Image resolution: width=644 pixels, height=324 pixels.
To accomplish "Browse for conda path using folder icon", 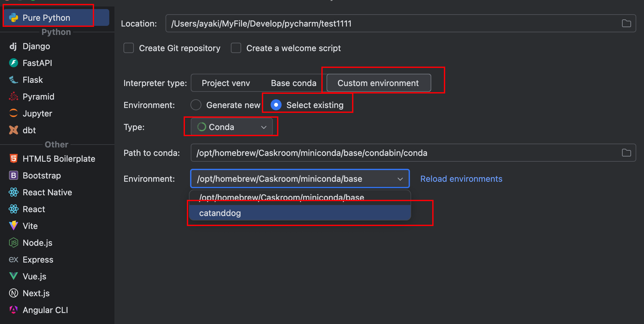I will 626,153.
